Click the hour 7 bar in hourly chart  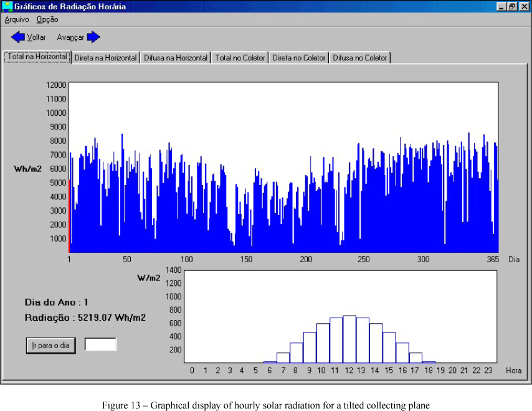[x=283, y=357]
